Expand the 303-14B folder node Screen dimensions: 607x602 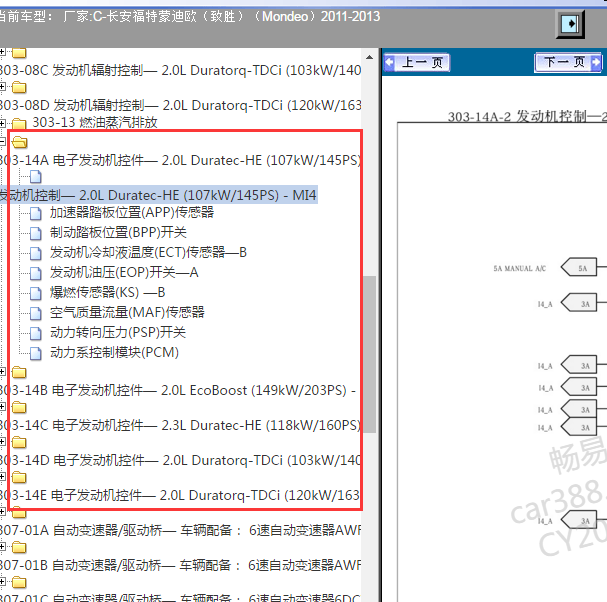click(x=2, y=372)
